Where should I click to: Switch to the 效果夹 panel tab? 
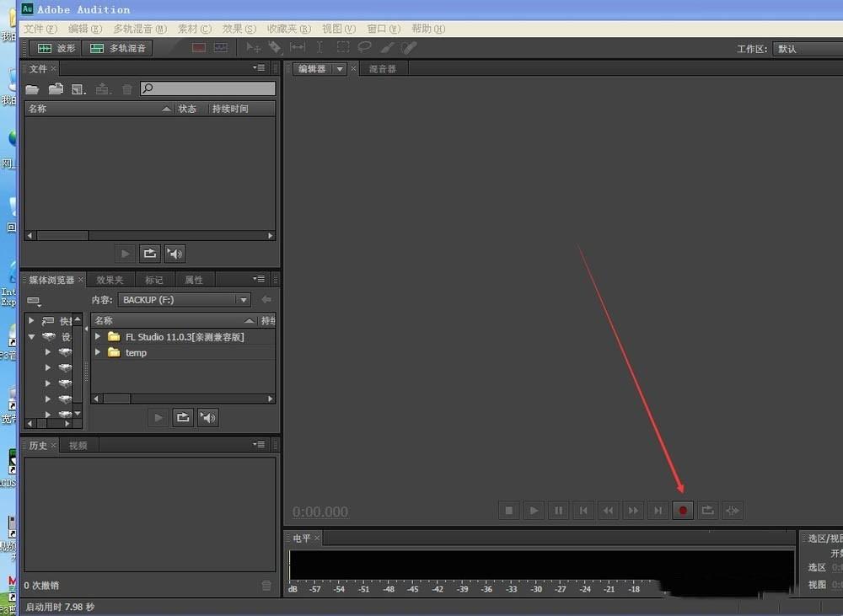coord(110,279)
